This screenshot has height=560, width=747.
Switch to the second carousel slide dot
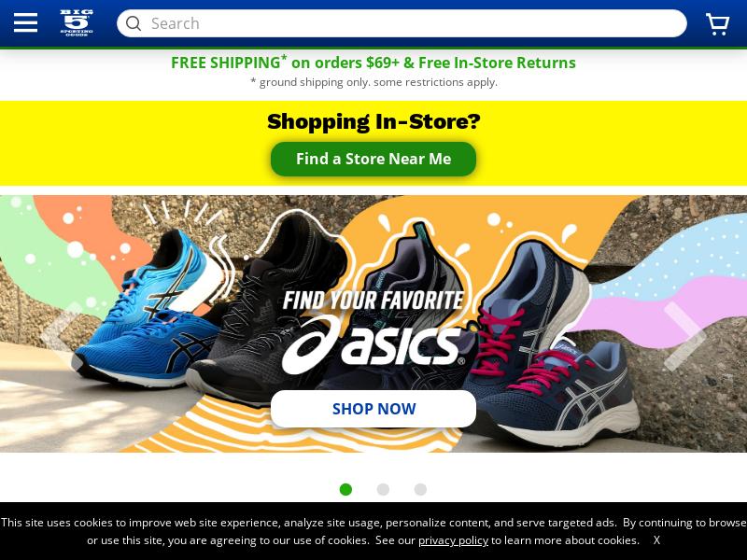pyautogui.click(x=383, y=489)
